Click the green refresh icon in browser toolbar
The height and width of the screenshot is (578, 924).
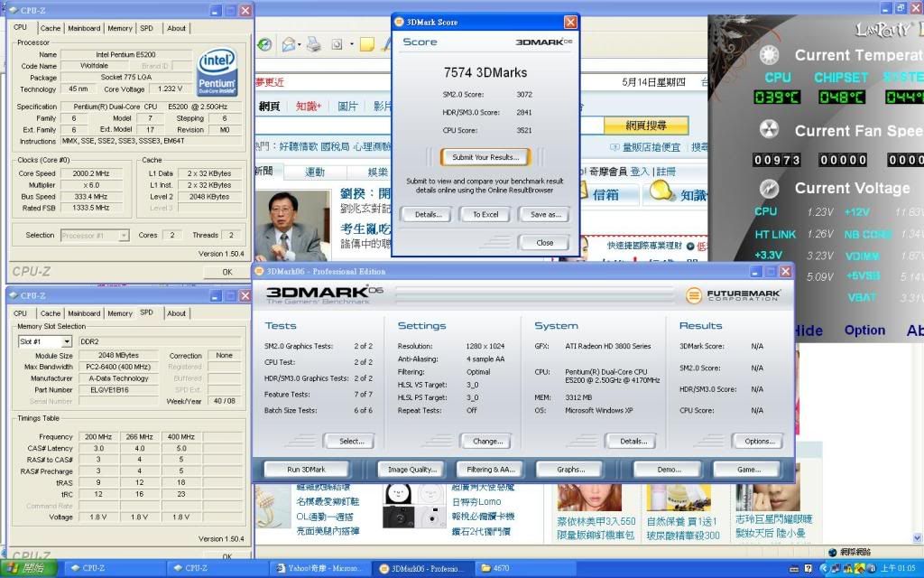pos(264,45)
